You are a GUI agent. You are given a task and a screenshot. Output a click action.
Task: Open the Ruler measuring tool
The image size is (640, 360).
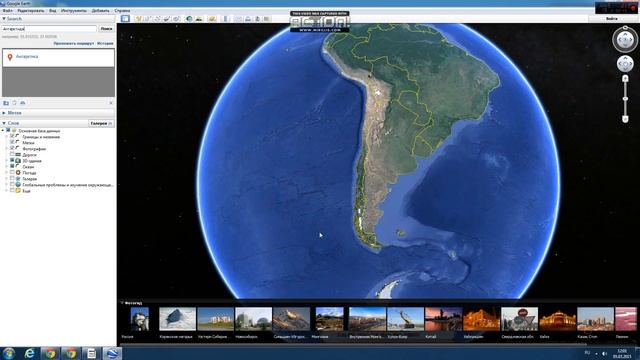point(225,18)
